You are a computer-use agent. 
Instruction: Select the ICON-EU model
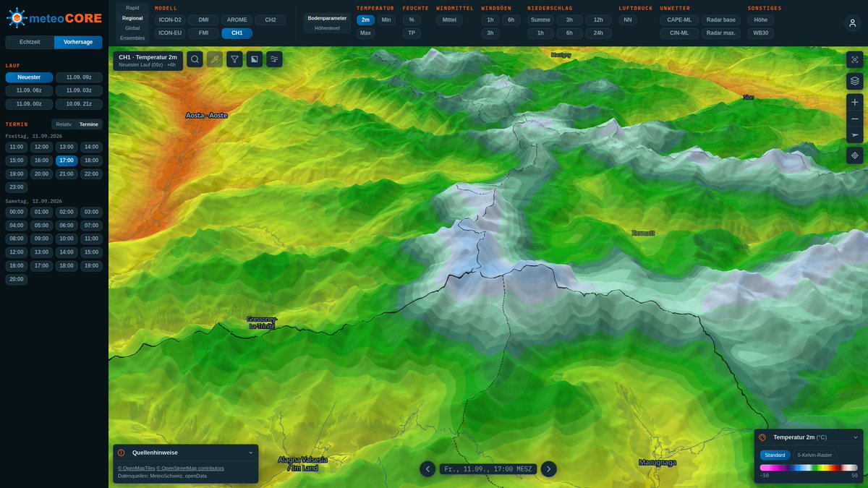pos(170,33)
